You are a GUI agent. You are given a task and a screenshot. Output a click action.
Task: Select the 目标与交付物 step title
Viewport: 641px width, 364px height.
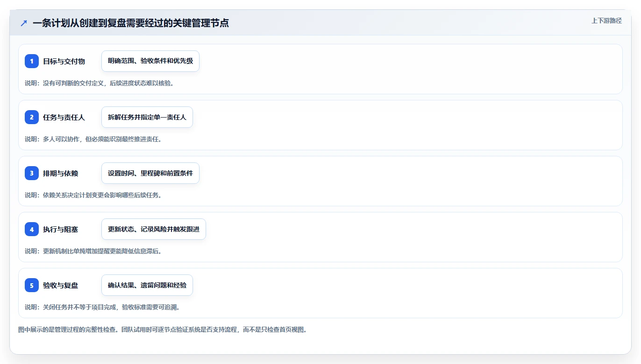64,61
